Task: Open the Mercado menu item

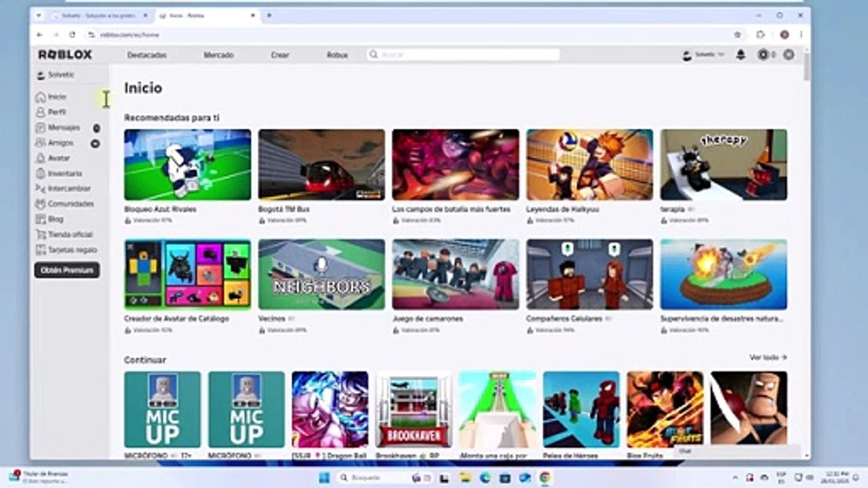Action: 218,55
